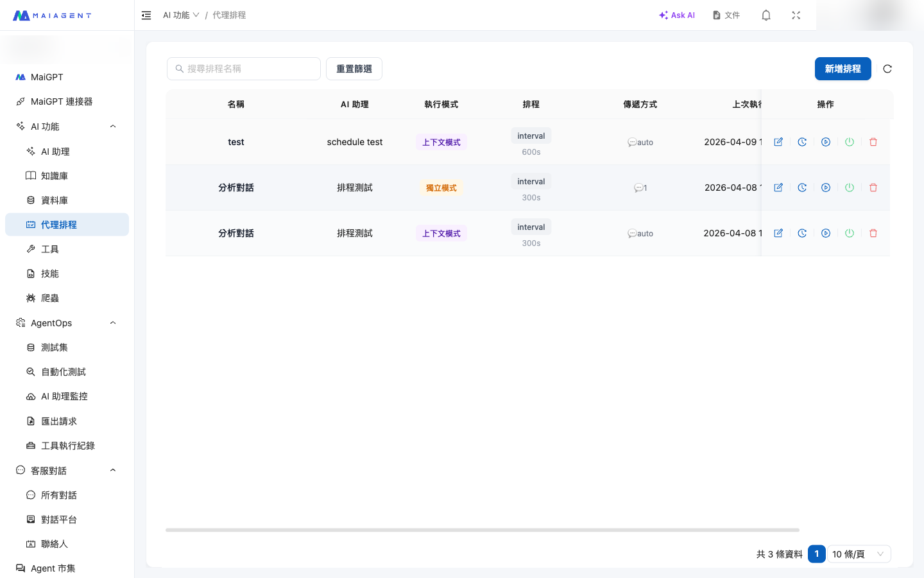This screenshot has height=578, width=924.
Task: Open 知識庫 in the sidebar
Action: [x=67, y=176]
